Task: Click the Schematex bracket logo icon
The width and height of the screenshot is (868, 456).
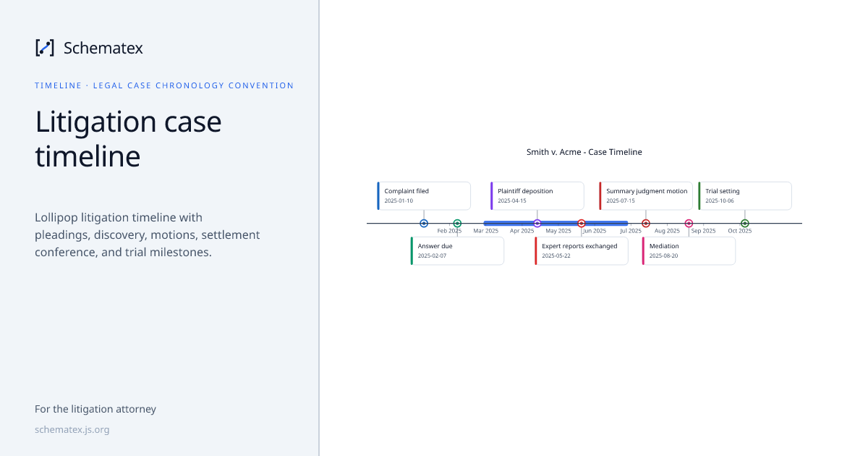Action: tap(44, 48)
